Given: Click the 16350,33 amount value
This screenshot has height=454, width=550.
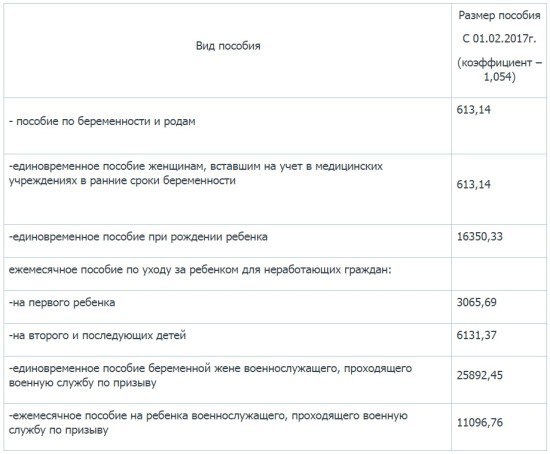Looking at the screenshot, I should 479,236.
